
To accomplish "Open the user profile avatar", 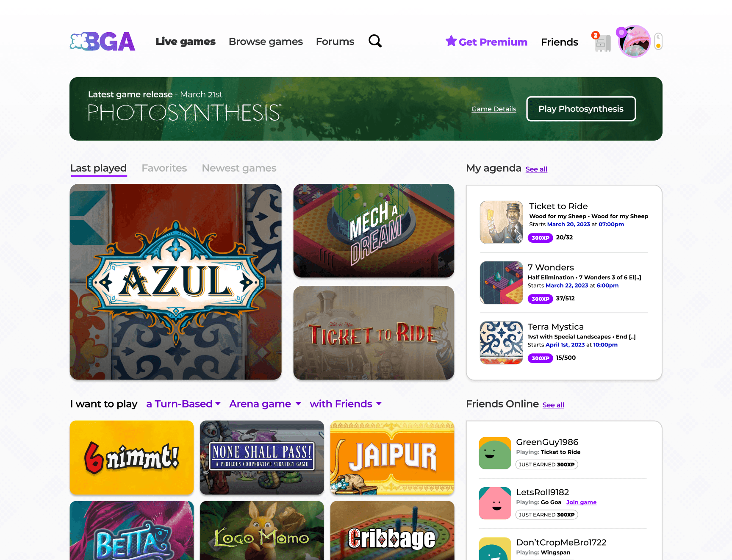I will click(x=634, y=42).
